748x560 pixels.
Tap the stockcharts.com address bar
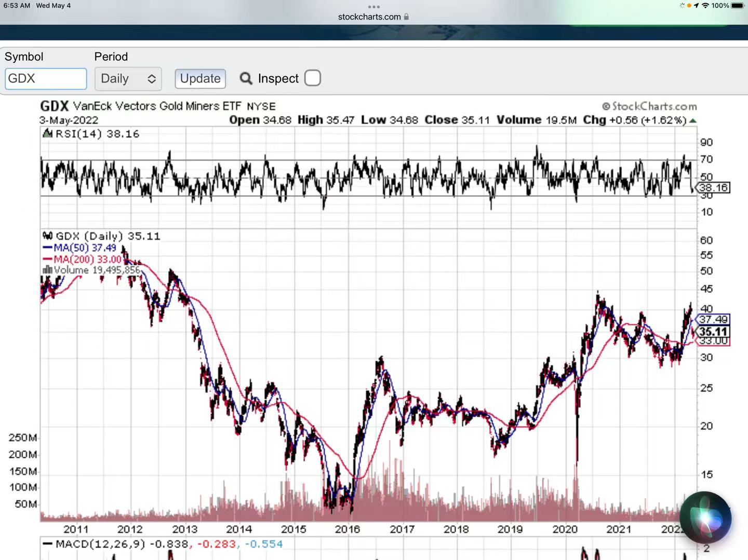(x=373, y=17)
